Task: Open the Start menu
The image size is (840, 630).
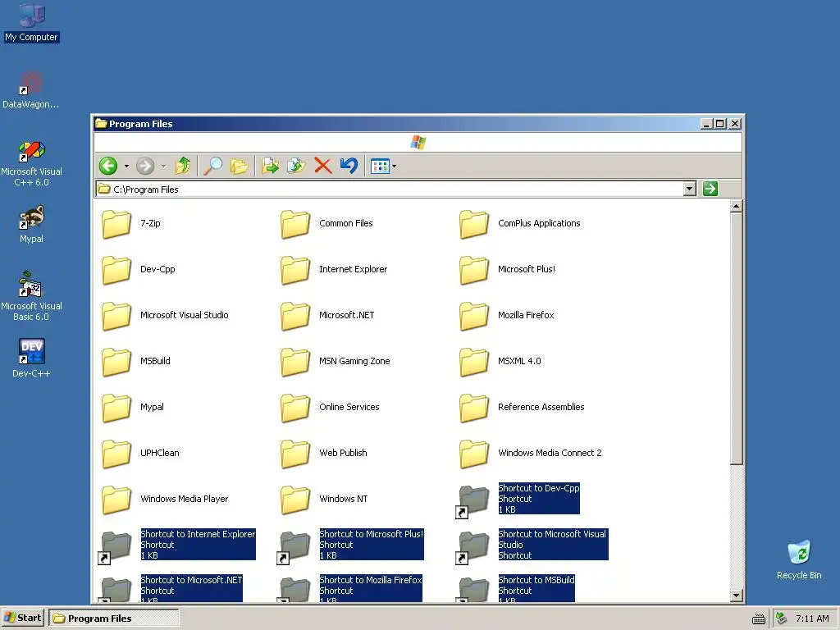Action: click(x=22, y=618)
